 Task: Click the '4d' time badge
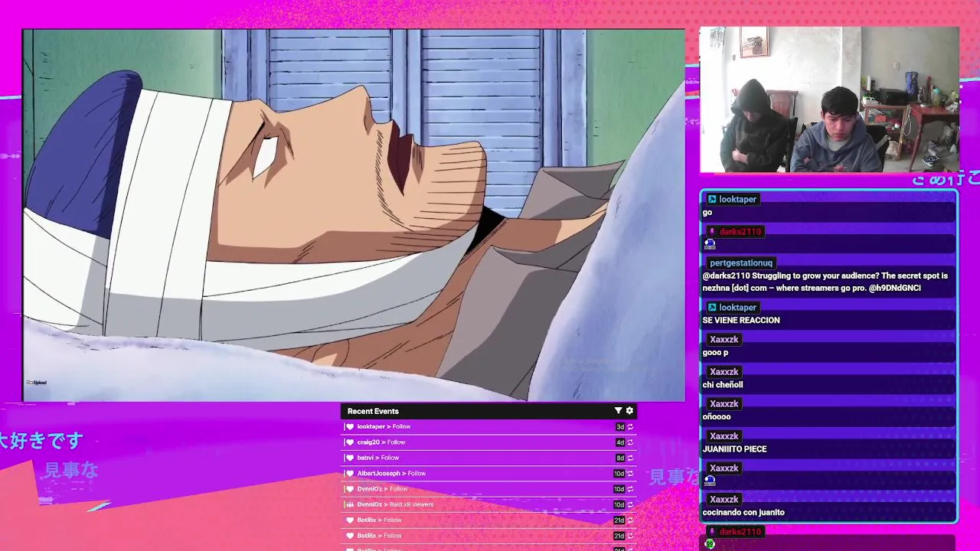620,442
